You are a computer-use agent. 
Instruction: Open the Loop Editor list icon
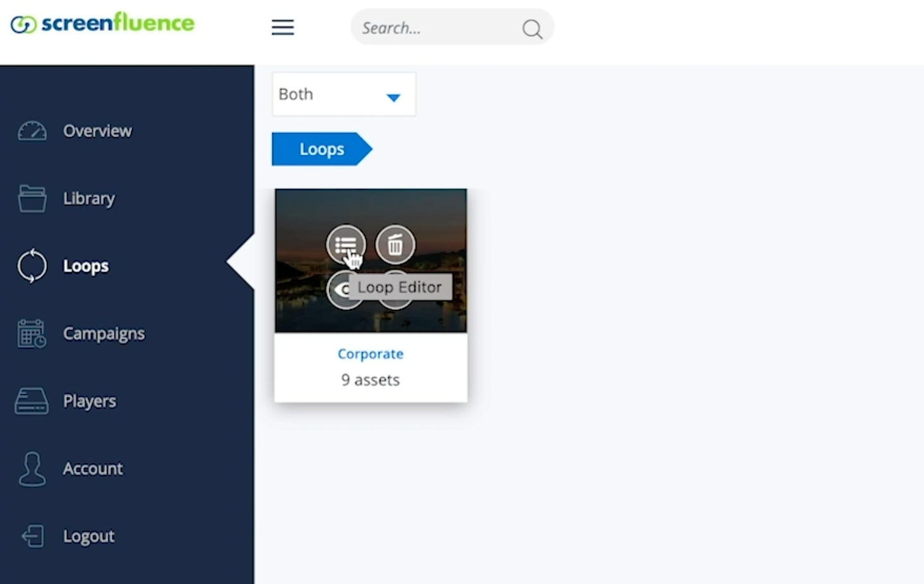point(346,245)
